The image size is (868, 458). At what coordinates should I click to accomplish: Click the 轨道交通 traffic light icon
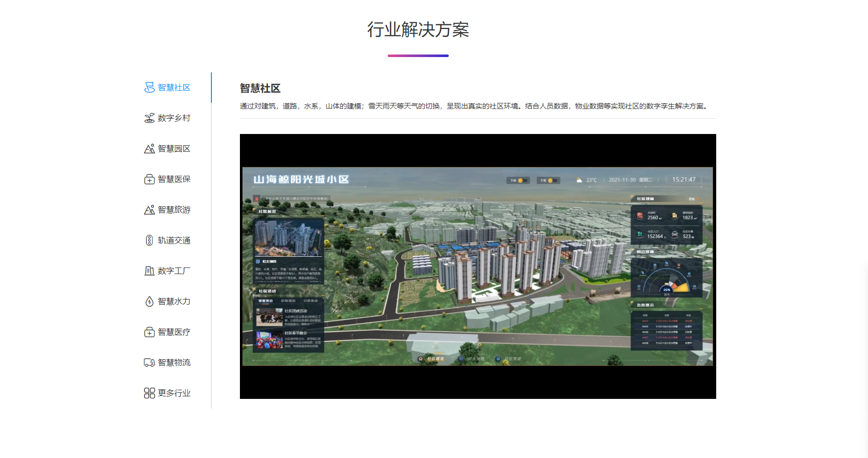click(149, 240)
